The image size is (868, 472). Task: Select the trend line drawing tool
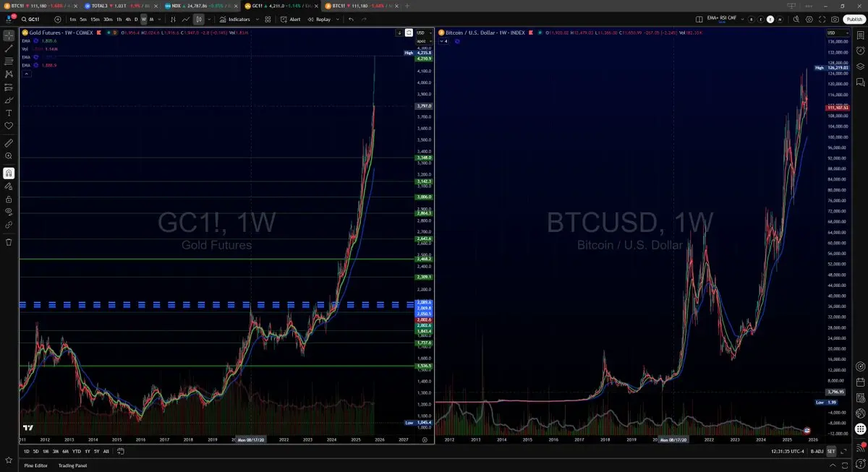(9, 48)
